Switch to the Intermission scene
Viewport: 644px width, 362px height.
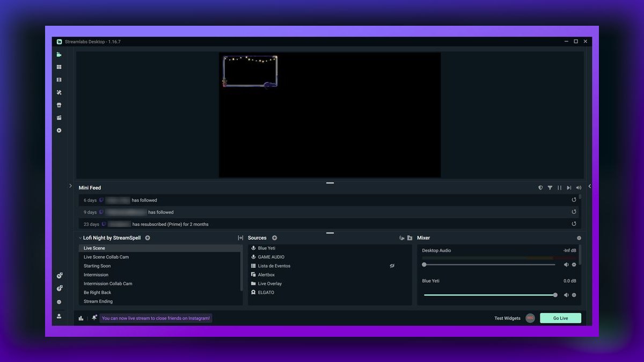click(x=160, y=275)
